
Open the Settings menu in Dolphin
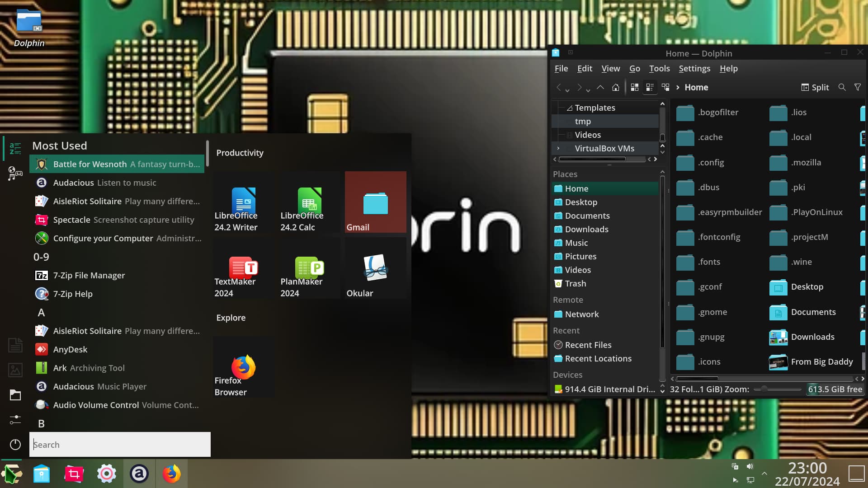694,68
